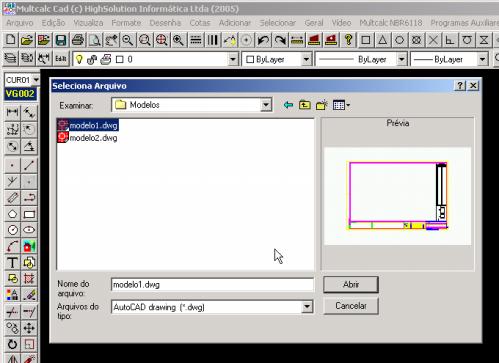Toggle the layer lock icon
This screenshot has width=499, height=363.
(92, 59)
